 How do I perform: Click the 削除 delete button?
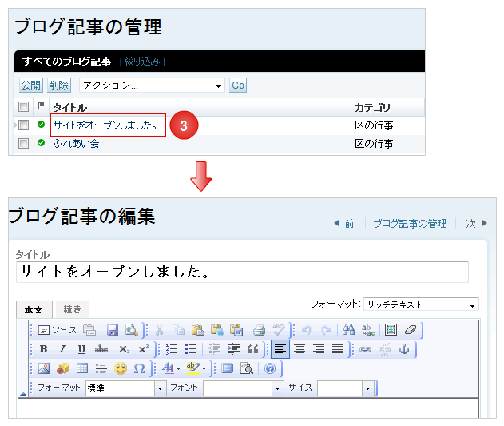[59, 86]
